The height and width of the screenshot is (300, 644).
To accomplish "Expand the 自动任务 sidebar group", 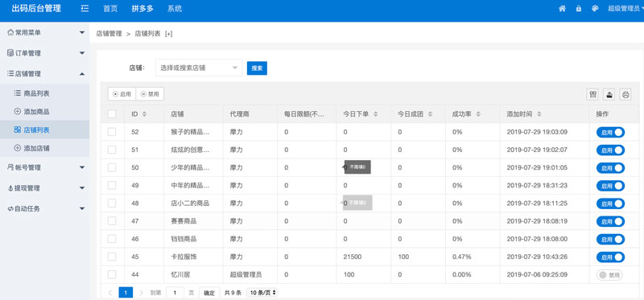I will (44, 208).
